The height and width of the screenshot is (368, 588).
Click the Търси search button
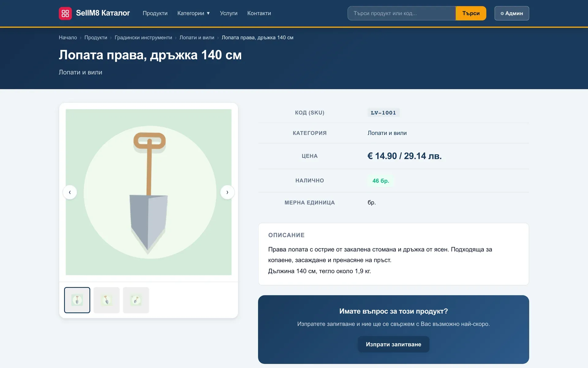coord(471,13)
